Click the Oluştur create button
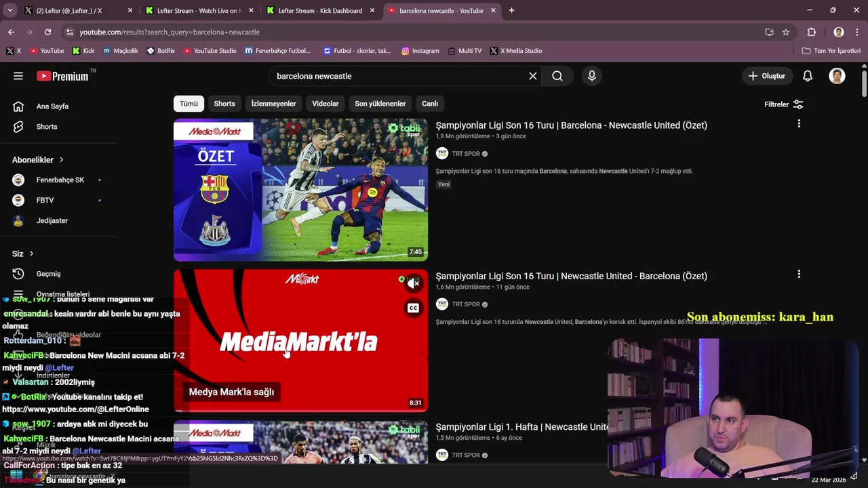The height and width of the screenshot is (488, 868). [x=766, y=76]
